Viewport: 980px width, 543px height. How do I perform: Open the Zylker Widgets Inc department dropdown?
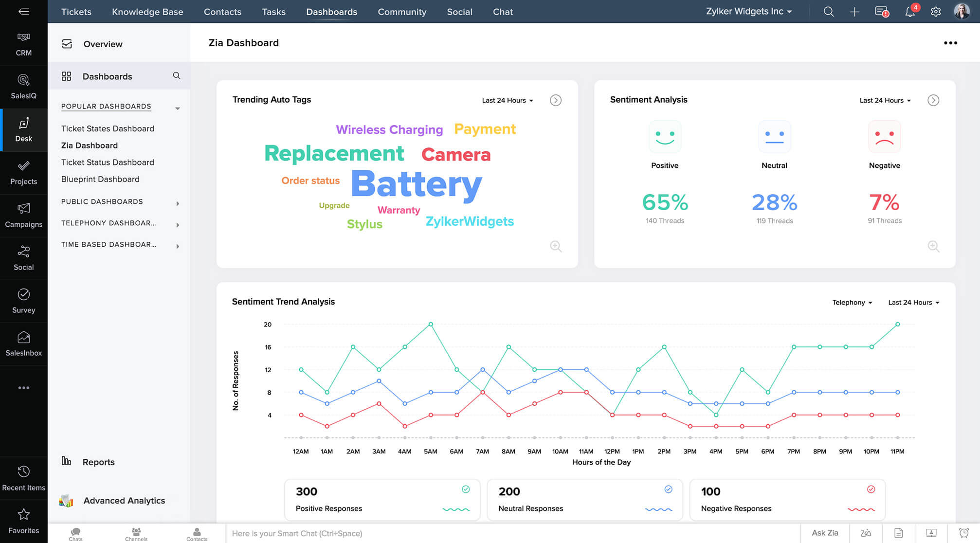[748, 12]
